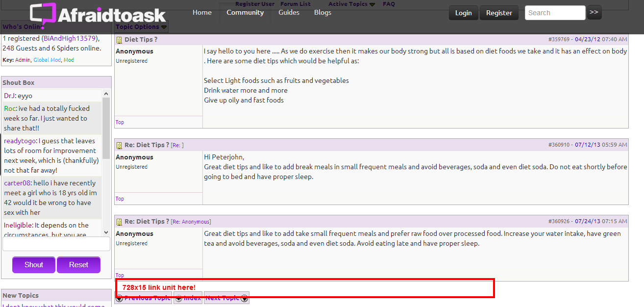Click 'Hi Peterjohn,' greeting text

[x=224, y=157]
